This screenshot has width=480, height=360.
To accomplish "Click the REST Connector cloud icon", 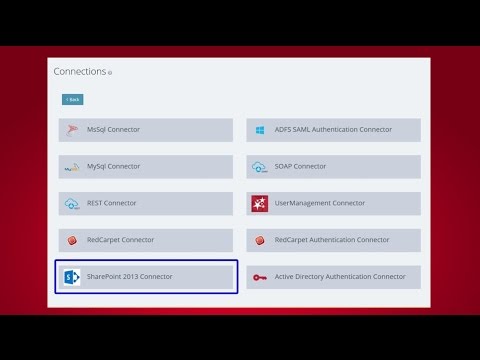I will pyautogui.click(x=72, y=204).
